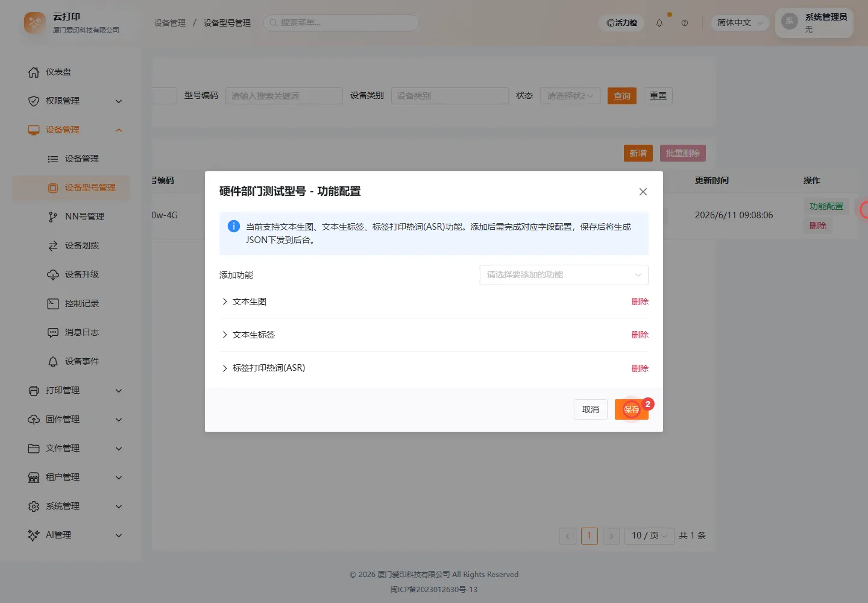The height and width of the screenshot is (603, 868).
Task: Click the 控制记录 terminal icon
Action: click(53, 304)
